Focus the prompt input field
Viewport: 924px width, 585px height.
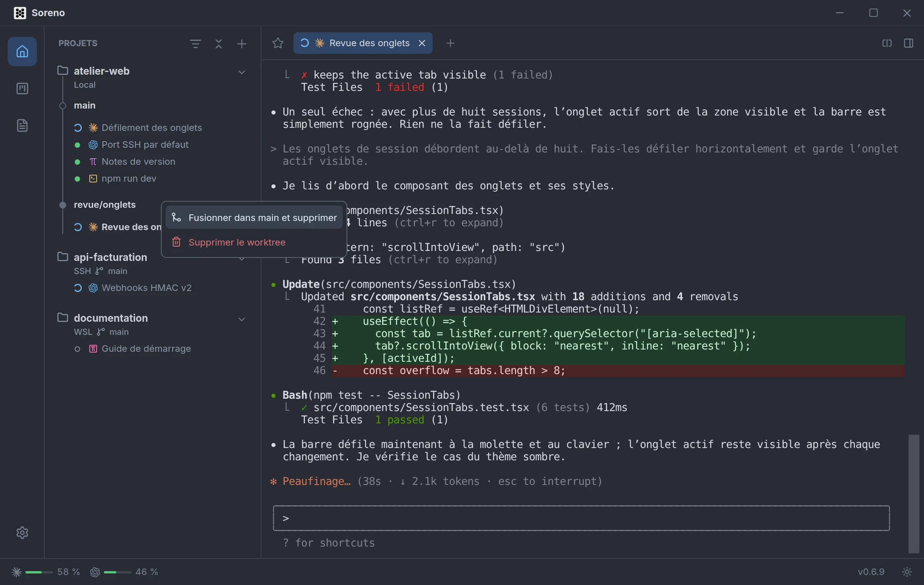coord(581,518)
